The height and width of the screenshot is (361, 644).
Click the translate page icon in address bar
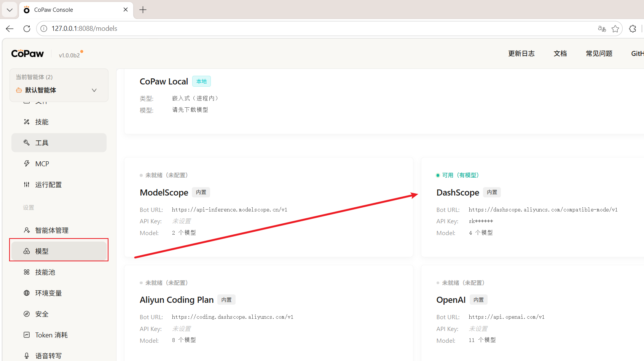[x=602, y=29]
